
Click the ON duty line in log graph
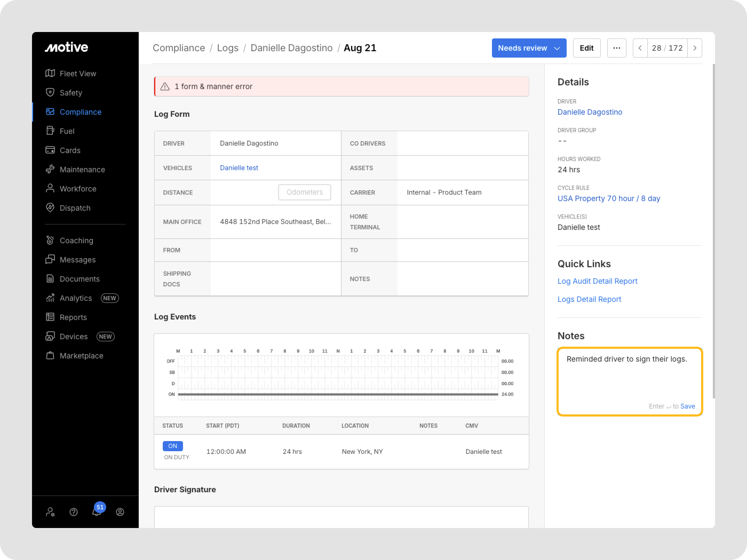click(338, 394)
